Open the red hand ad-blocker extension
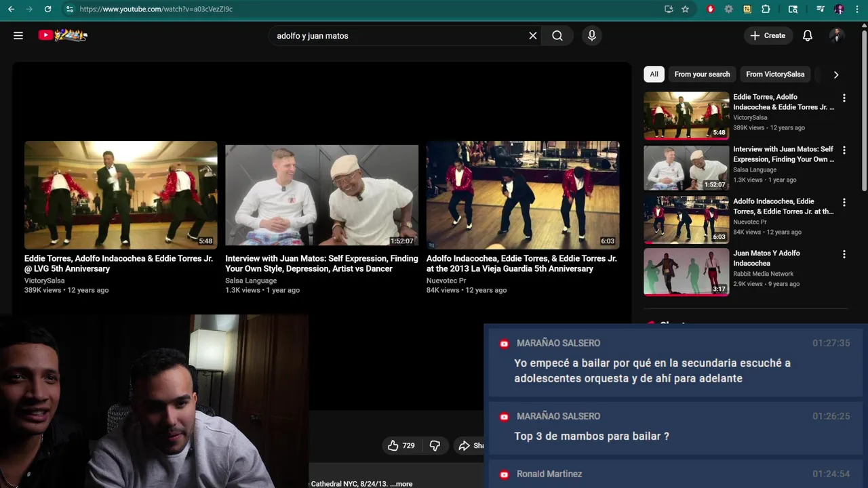The height and width of the screenshot is (488, 868). coord(711,9)
